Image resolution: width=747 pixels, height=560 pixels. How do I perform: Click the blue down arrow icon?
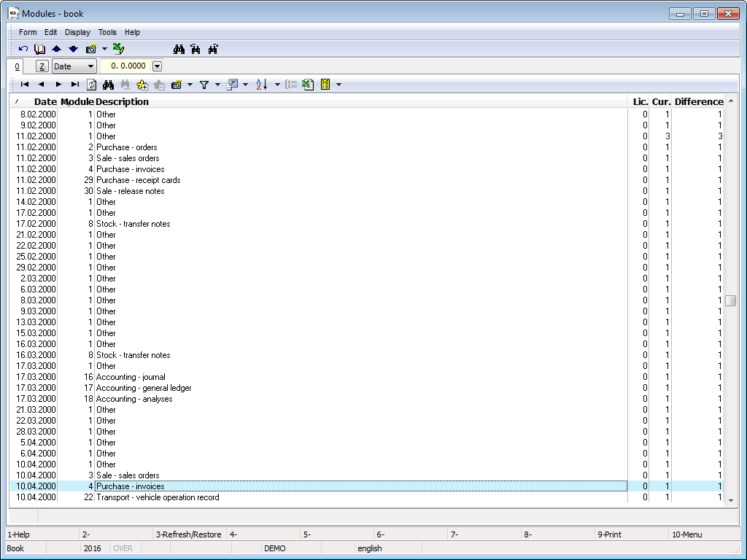pos(73,49)
